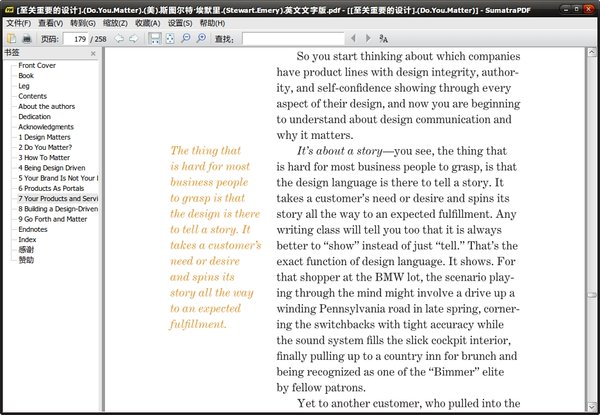Image resolution: width=600 pixels, height=415 pixels.
Task: Open the 设置(S) menu
Action: pos(180,22)
